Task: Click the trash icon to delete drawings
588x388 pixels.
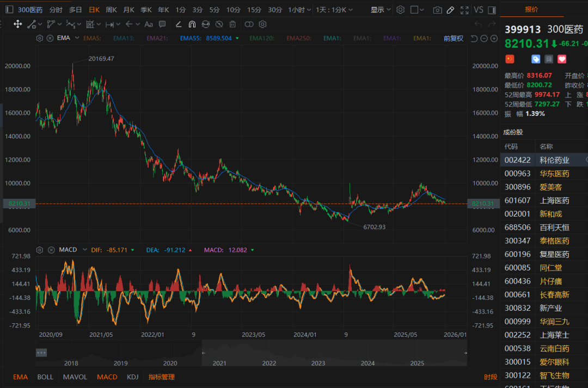Action: (x=232, y=24)
